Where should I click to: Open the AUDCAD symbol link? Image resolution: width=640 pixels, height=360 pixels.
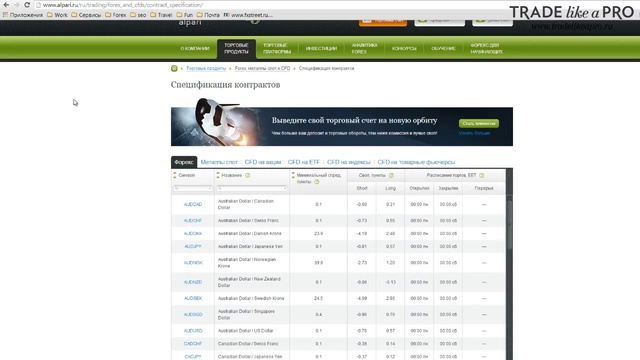point(193,204)
